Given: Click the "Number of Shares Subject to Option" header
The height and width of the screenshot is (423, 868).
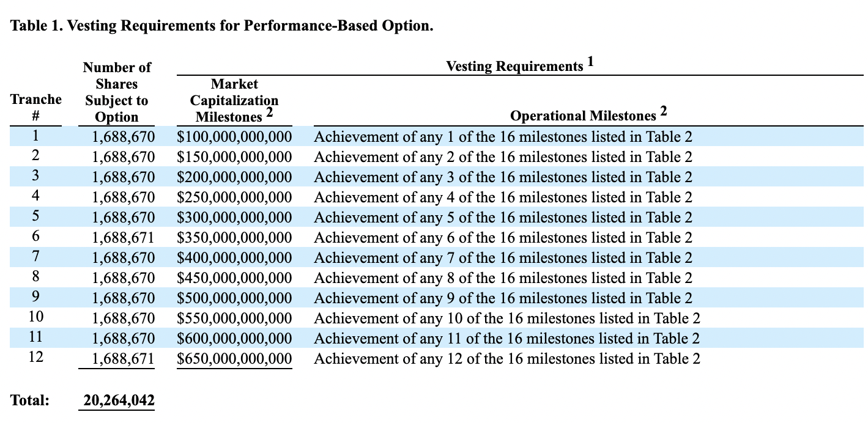Looking at the screenshot, I should (117, 92).
